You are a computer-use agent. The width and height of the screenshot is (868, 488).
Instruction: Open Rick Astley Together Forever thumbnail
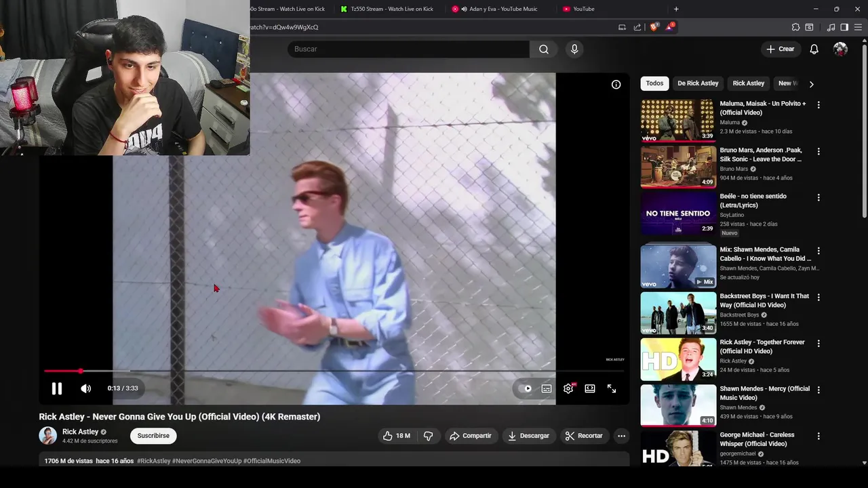[x=678, y=359]
